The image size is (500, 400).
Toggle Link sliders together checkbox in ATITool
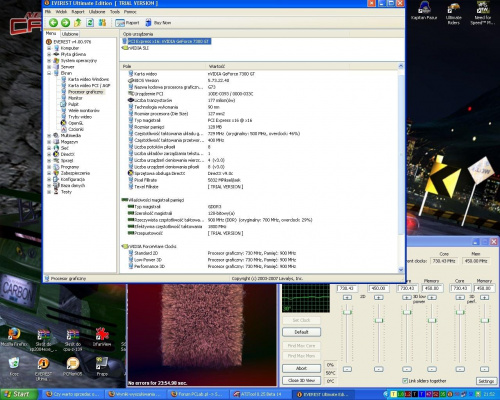coord(405,381)
